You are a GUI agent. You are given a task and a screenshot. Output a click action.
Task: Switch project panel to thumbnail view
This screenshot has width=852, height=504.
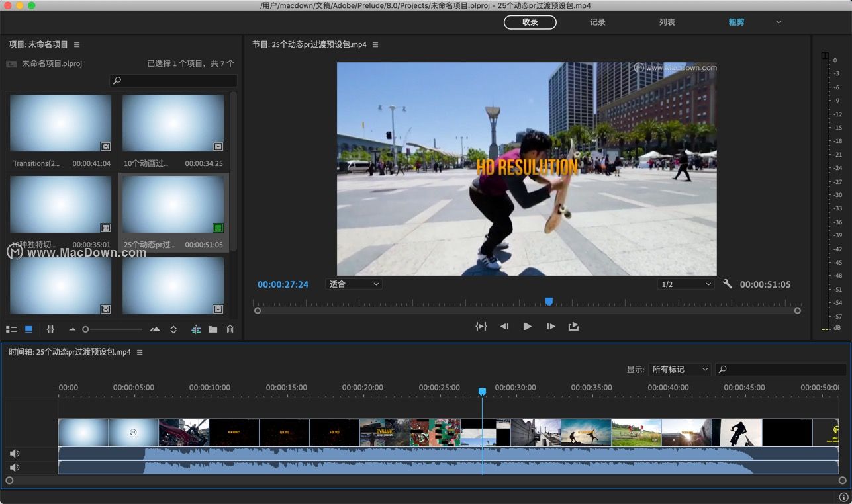click(28, 329)
